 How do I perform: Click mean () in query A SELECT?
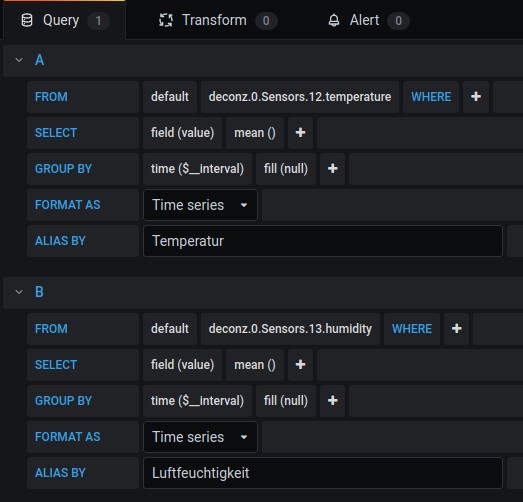coord(255,133)
